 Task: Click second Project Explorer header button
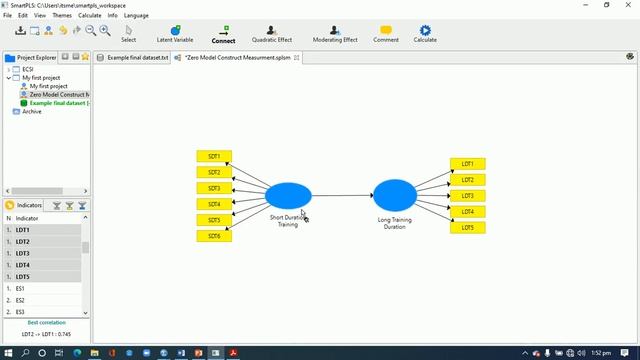(76, 57)
